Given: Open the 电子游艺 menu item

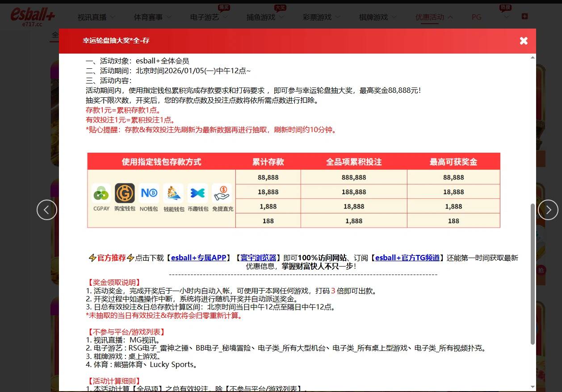Looking at the screenshot, I should click(205, 17).
